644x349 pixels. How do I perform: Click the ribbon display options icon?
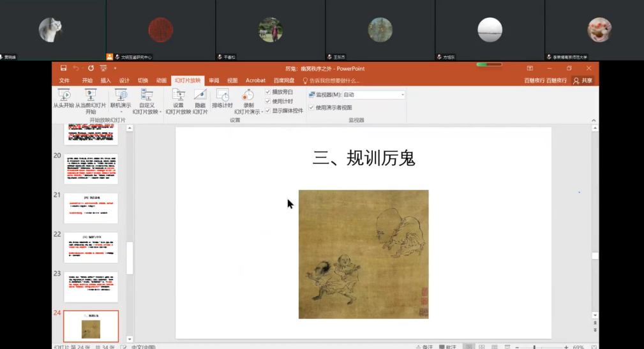[530, 68]
